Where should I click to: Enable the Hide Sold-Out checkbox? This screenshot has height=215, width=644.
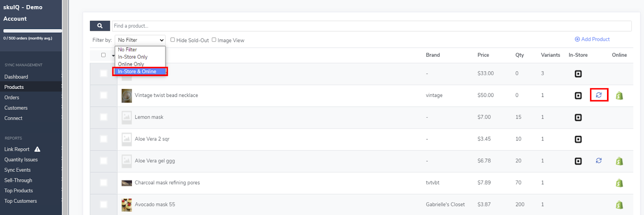[x=173, y=40]
